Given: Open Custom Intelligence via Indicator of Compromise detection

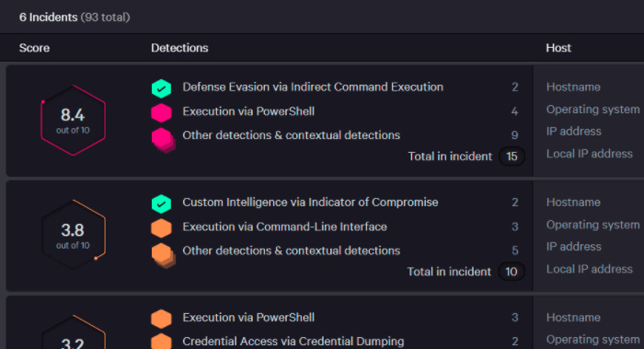Looking at the screenshot, I should click(310, 203).
